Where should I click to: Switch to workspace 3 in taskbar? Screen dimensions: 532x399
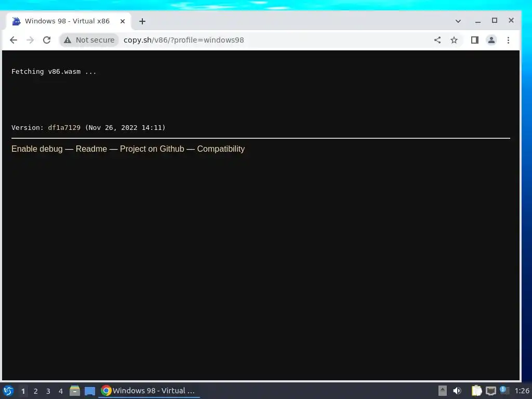(x=48, y=391)
